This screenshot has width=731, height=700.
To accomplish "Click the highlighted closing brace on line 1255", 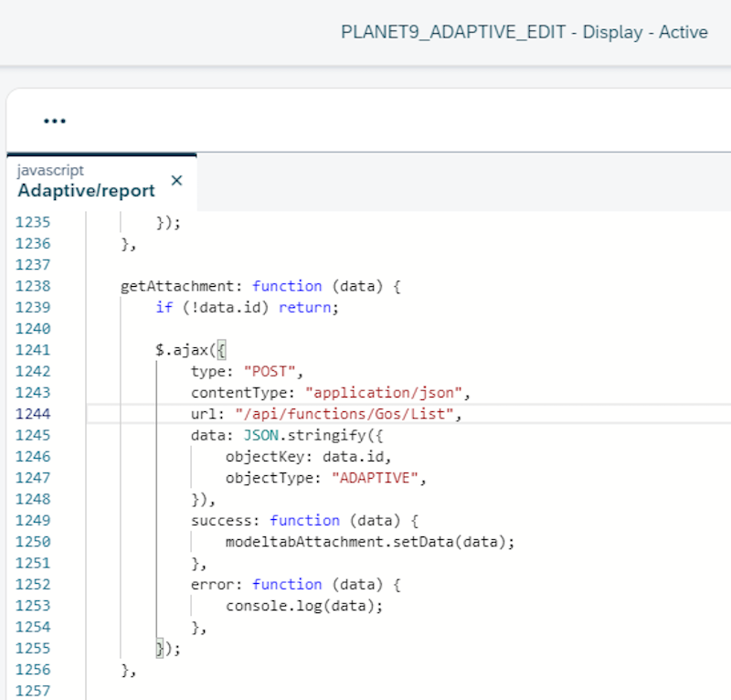I will point(159,648).
